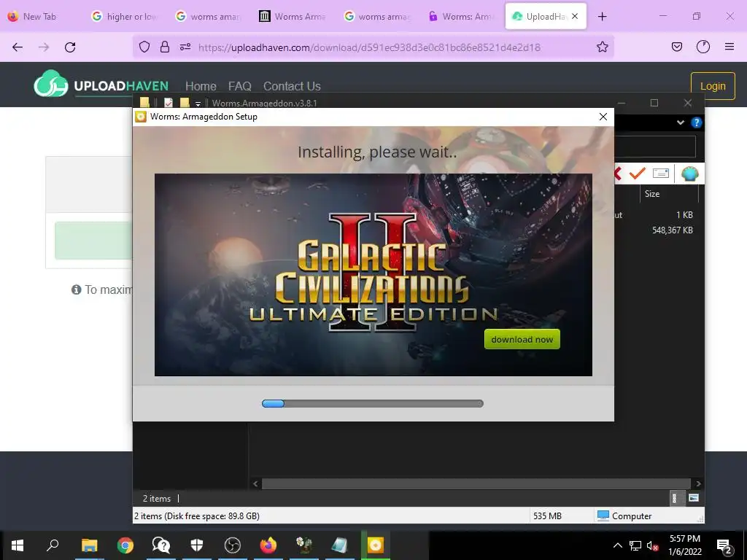Go back using the Firefox back arrow
This screenshot has height=560, width=747.
tap(18, 47)
